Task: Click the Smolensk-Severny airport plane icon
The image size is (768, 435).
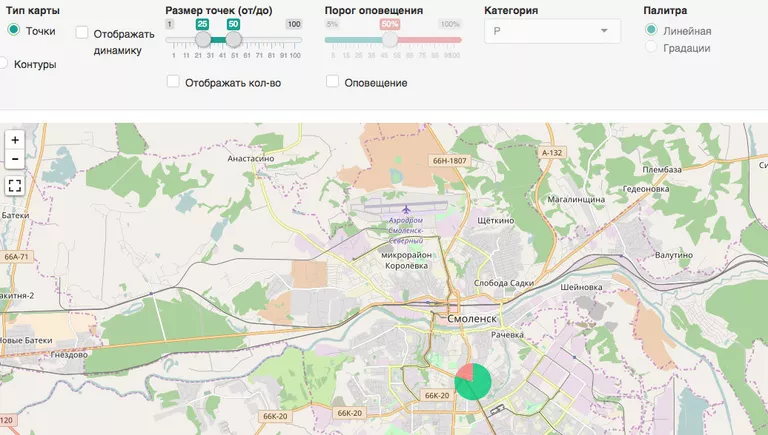Action: click(x=406, y=210)
